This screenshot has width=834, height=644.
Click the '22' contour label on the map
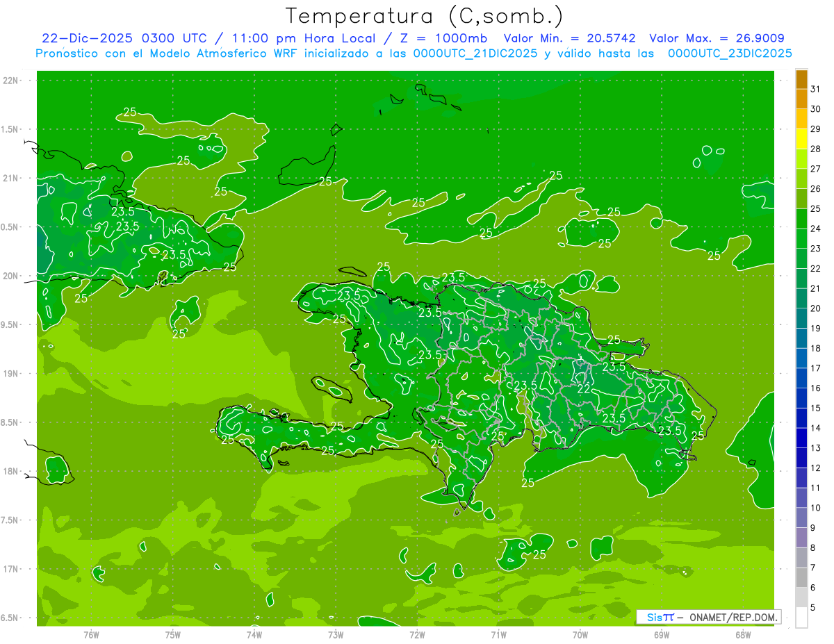[x=584, y=388]
